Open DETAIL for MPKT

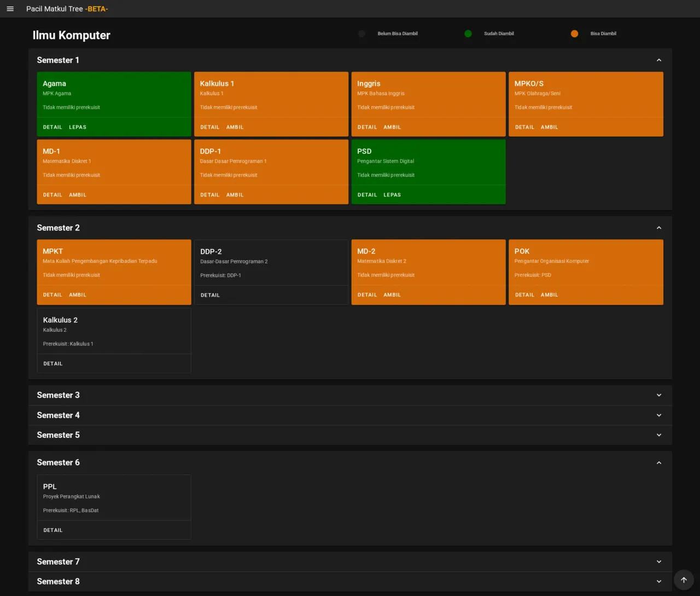click(x=52, y=295)
